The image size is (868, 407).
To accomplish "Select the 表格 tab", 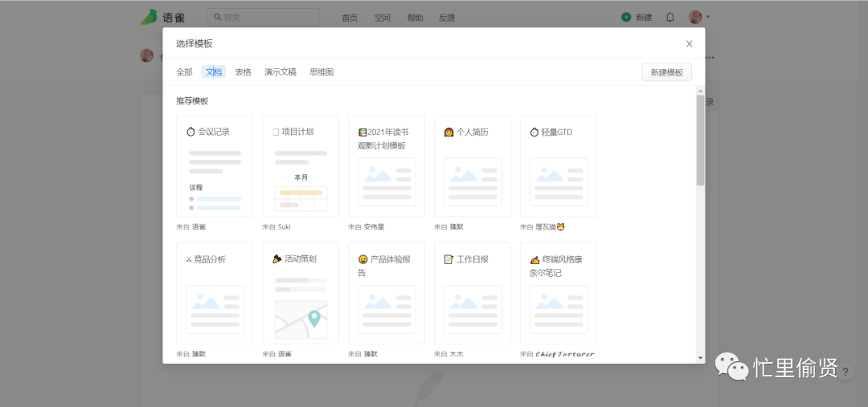I will tap(243, 71).
